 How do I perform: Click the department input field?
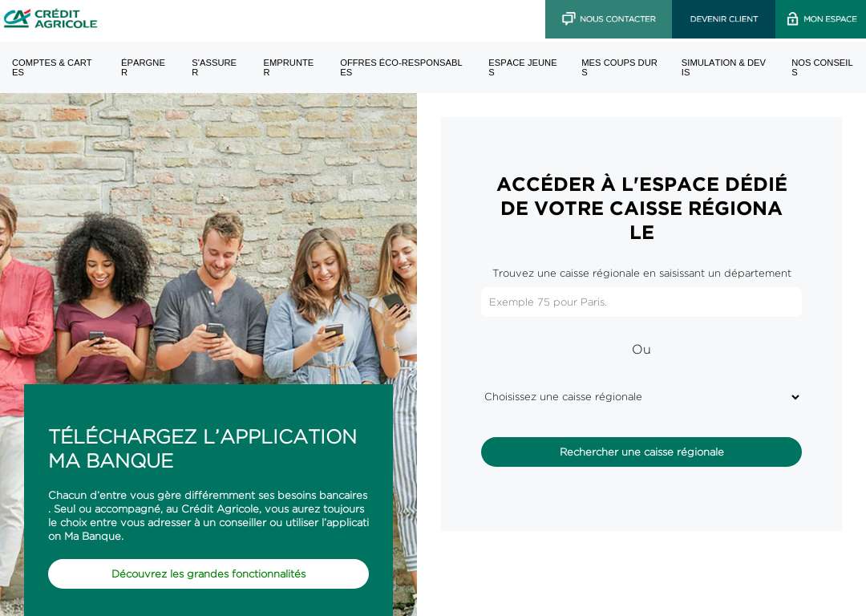641,302
